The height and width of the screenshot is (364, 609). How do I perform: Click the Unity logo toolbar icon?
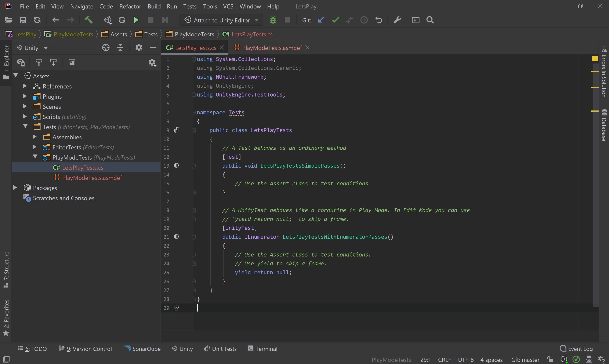(x=108, y=20)
